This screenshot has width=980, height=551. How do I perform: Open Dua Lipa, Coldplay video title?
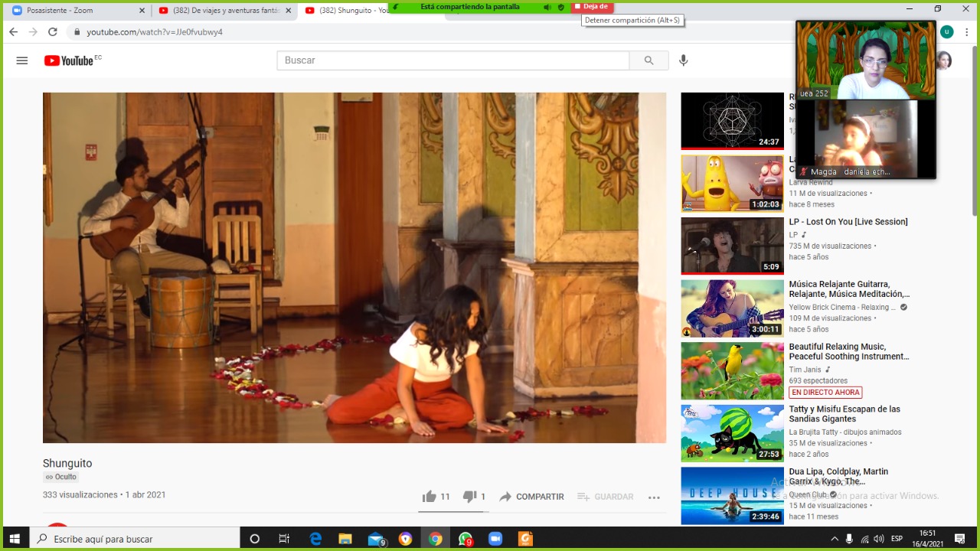[x=839, y=477]
